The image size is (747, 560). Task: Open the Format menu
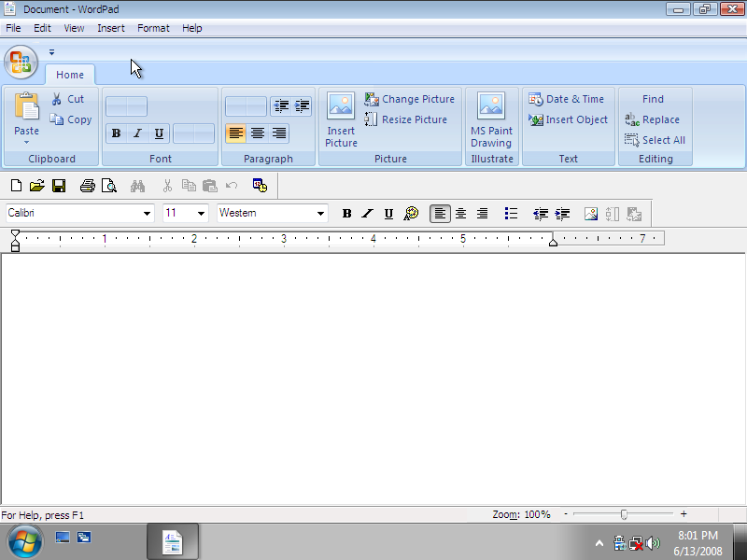pyautogui.click(x=153, y=28)
